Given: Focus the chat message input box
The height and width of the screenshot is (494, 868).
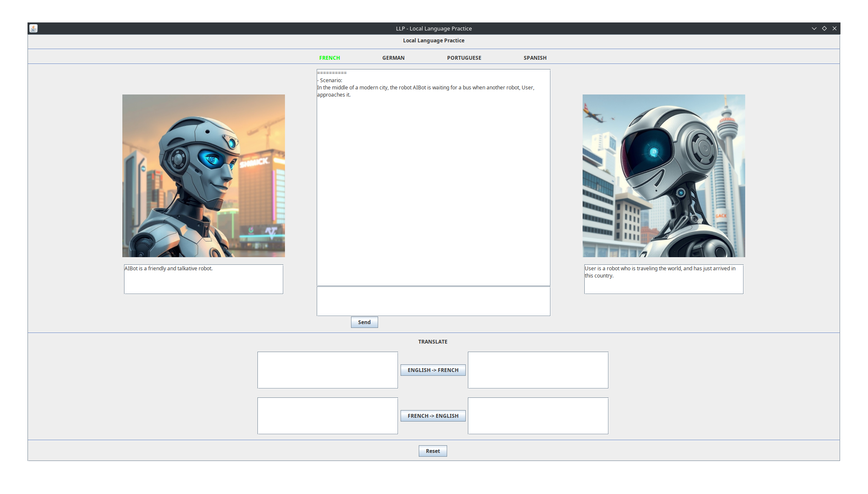Looking at the screenshot, I should (433, 301).
